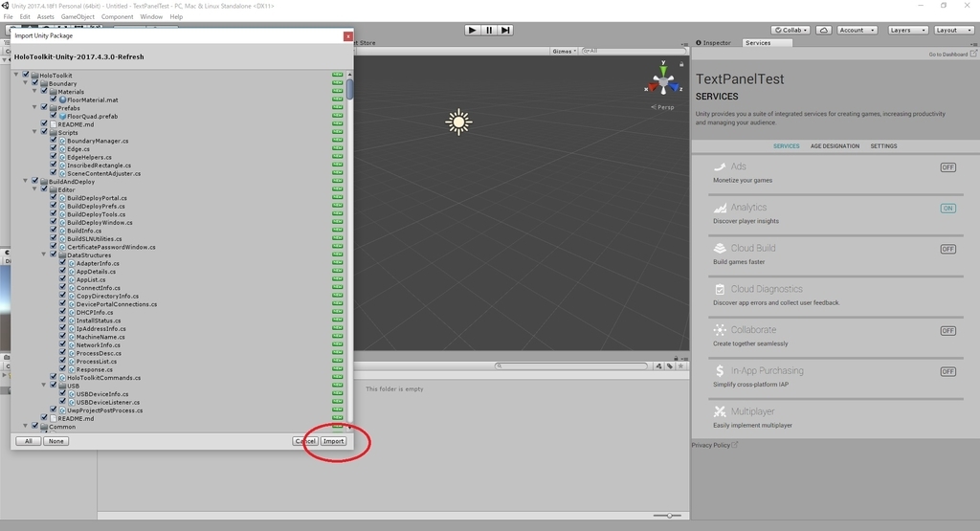This screenshot has width=980, height=531.
Task: Click the Import button
Action: pyautogui.click(x=333, y=441)
